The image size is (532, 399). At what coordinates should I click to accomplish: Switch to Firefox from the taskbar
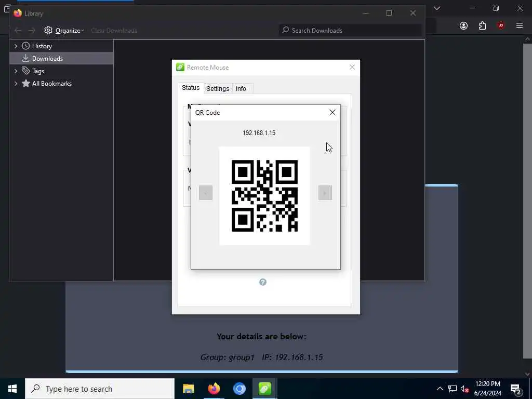214,389
